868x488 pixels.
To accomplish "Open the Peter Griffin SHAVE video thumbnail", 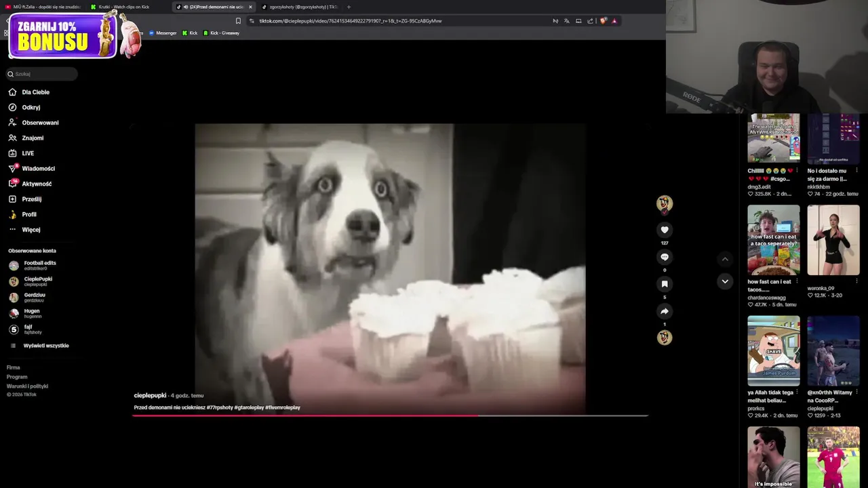I will [x=774, y=351].
